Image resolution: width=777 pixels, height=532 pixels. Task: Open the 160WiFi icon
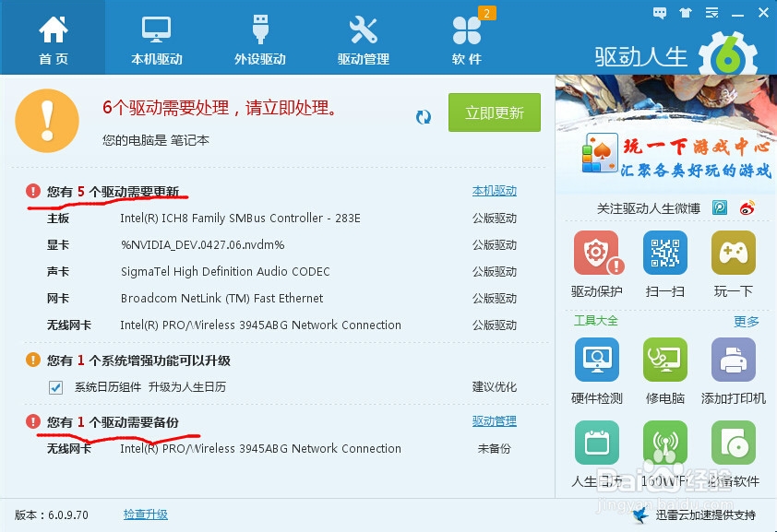[665, 443]
